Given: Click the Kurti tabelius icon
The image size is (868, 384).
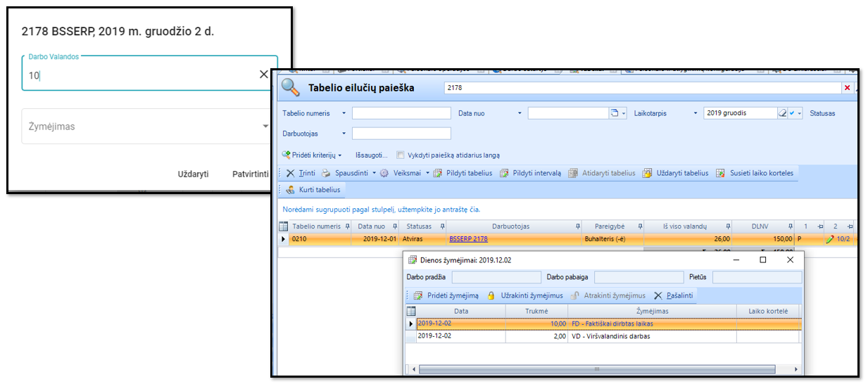Looking at the screenshot, I should tap(290, 189).
